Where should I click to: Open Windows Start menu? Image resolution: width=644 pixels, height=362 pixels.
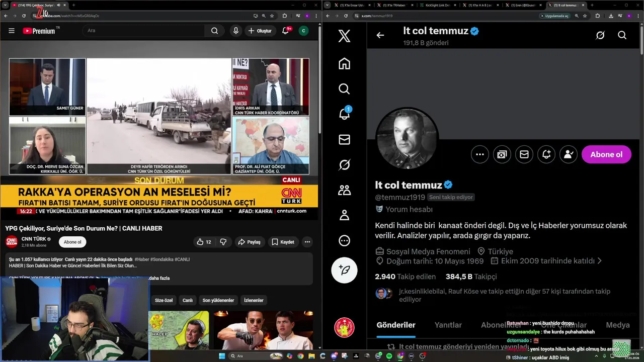click(222, 356)
